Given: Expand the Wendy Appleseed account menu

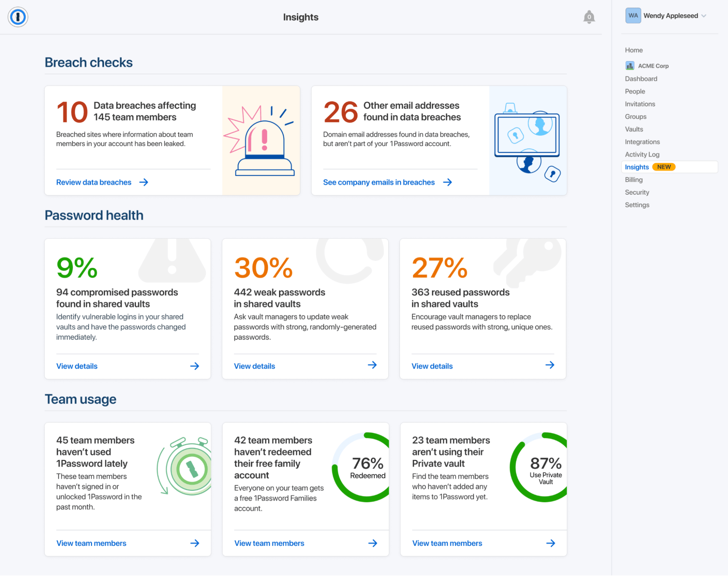Looking at the screenshot, I should [676, 15].
